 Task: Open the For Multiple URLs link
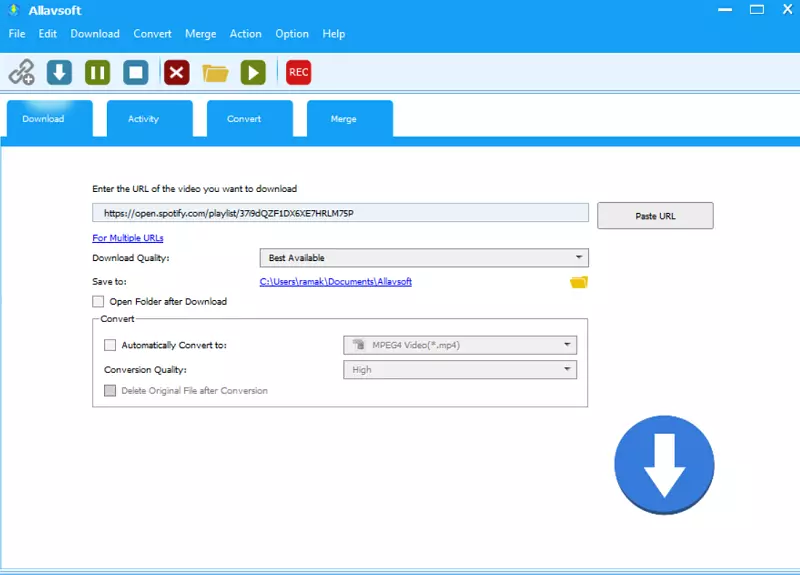[x=128, y=238]
